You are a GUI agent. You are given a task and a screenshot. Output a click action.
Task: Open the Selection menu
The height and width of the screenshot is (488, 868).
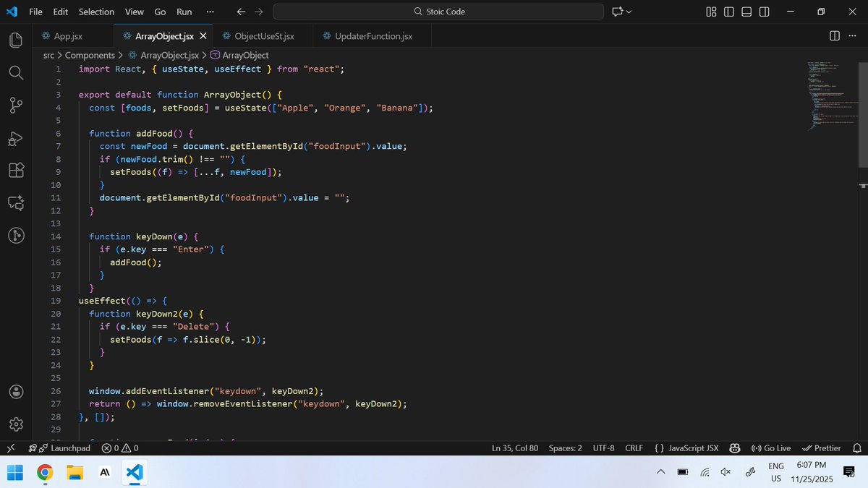(96, 12)
